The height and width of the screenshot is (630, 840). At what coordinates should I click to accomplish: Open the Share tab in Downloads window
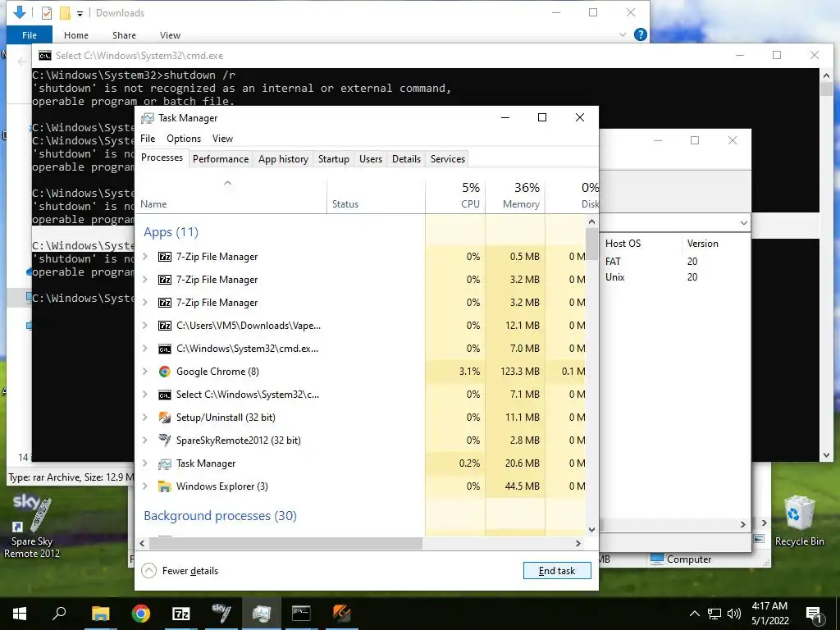pyautogui.click(x=124, y=35)
